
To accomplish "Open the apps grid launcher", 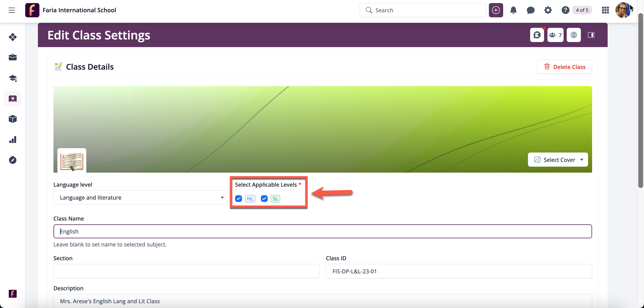I will pyautogui.click(x=605, y=10).
